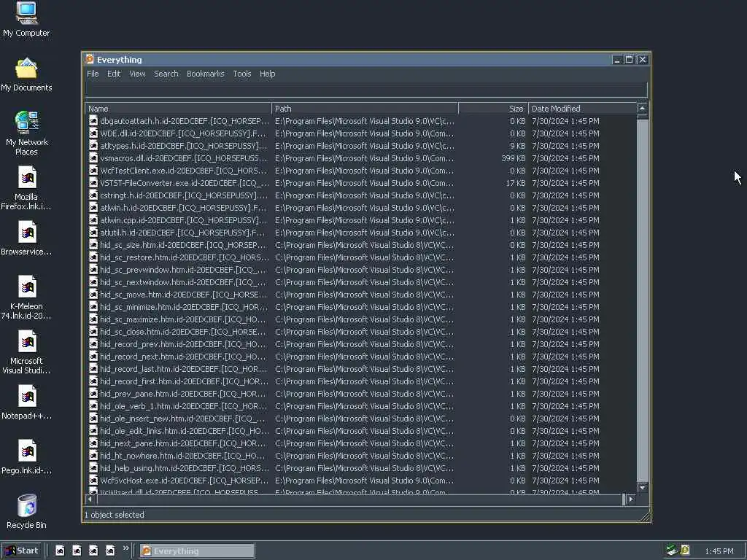This screenshot has width=747, height=560.
Task: Click file icon of hid_sc_size.htm row
Action: coord(93,245)
